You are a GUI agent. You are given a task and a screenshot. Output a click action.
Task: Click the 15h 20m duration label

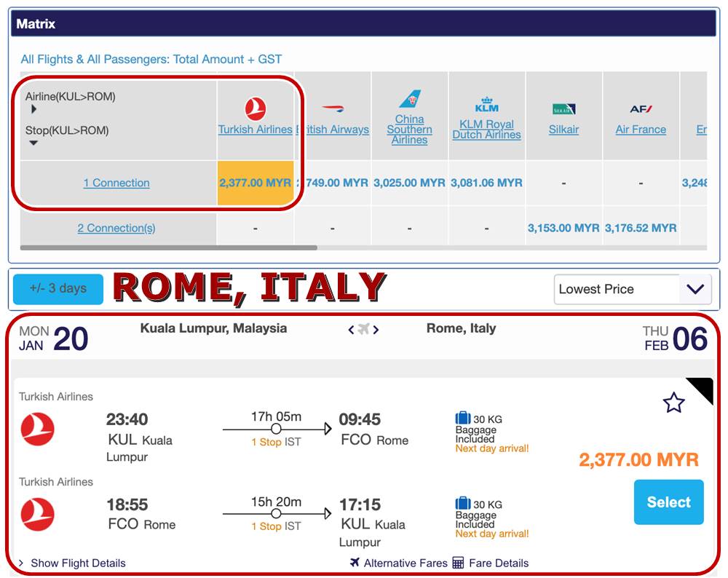276,502
